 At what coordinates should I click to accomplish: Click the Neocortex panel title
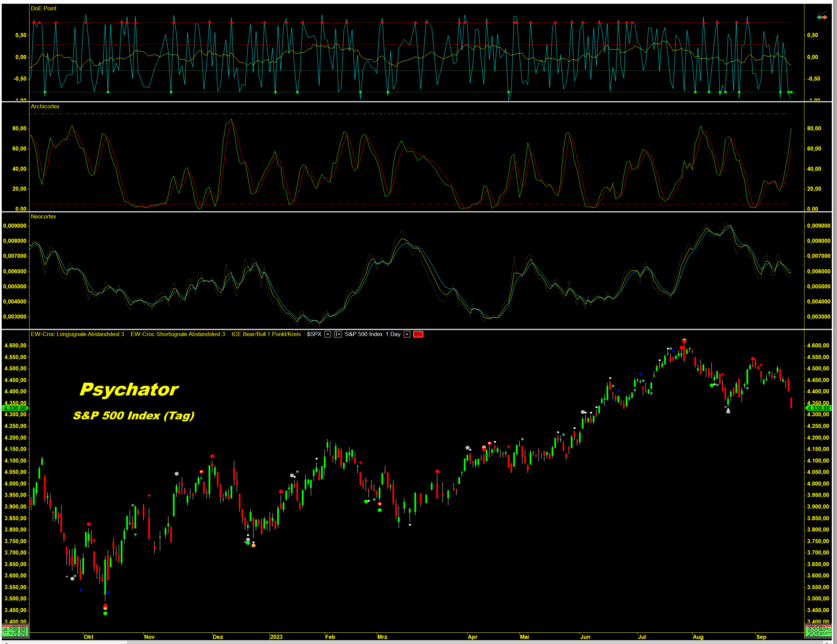click(43, 216)
